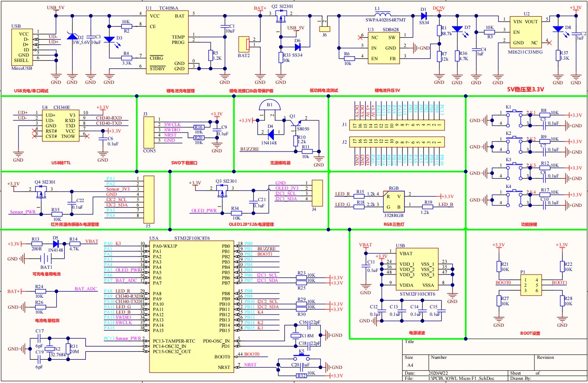The width and height of the screenshot is (588, 383).
Task: Select the D1 SS34 diode symbol
Action: coord(424,16)
